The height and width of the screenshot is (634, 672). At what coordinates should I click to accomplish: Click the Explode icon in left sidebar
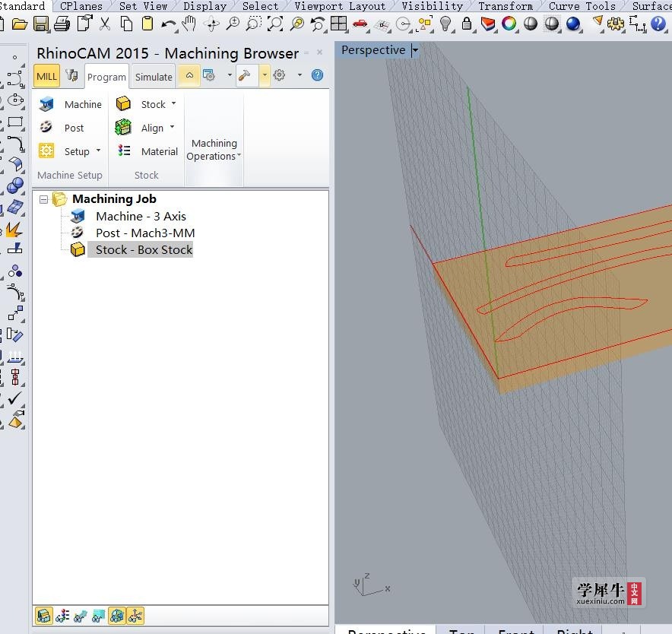coord(14,229)
